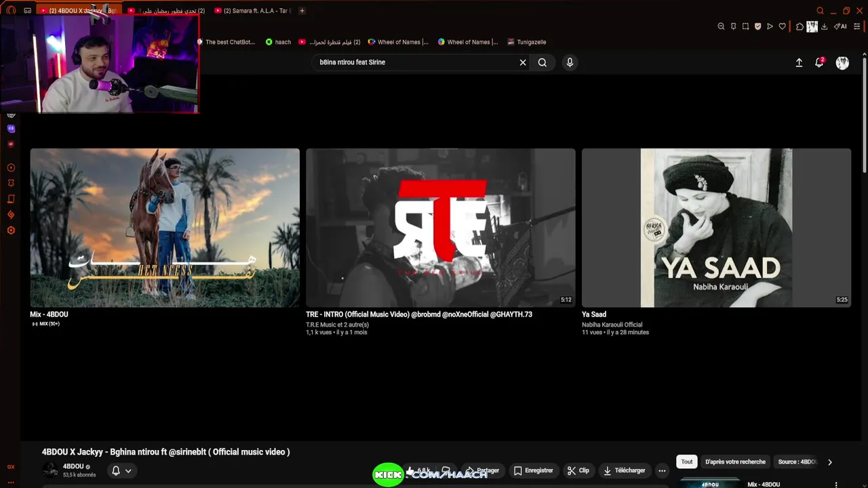Open the workspaces icon beside the Opera logo
The width and height of the screenshot is (868, 488).
tap(27, 10)
